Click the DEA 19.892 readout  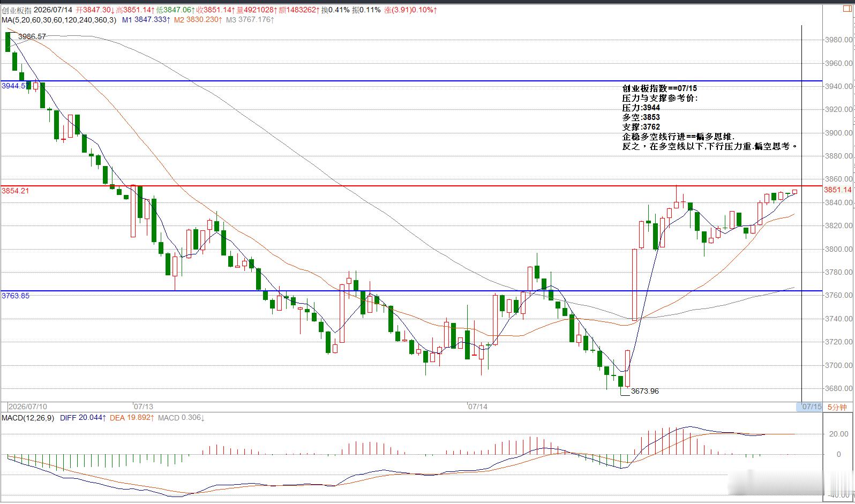[x=132, y=418]
